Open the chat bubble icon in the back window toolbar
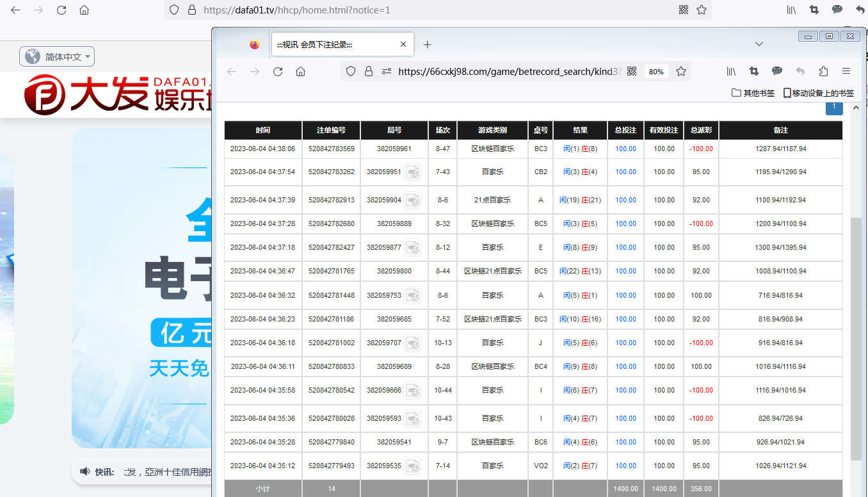The image size is (868, 497). [837, 10]
